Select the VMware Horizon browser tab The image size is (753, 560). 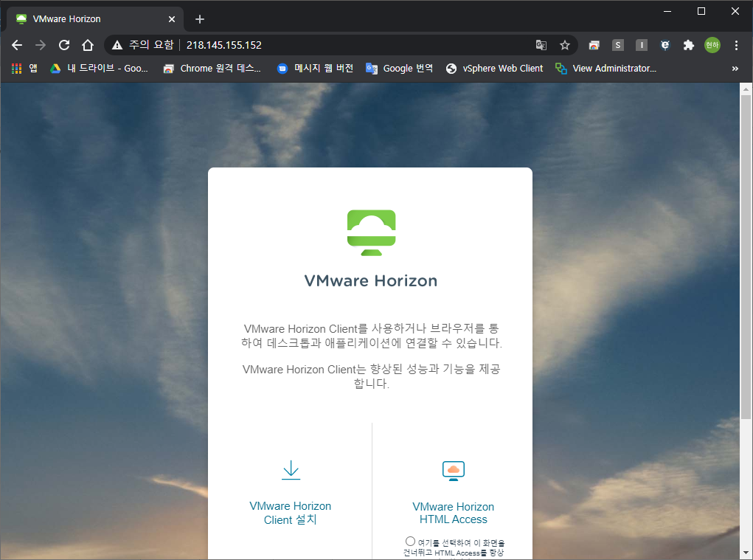[x=94, y=19]
